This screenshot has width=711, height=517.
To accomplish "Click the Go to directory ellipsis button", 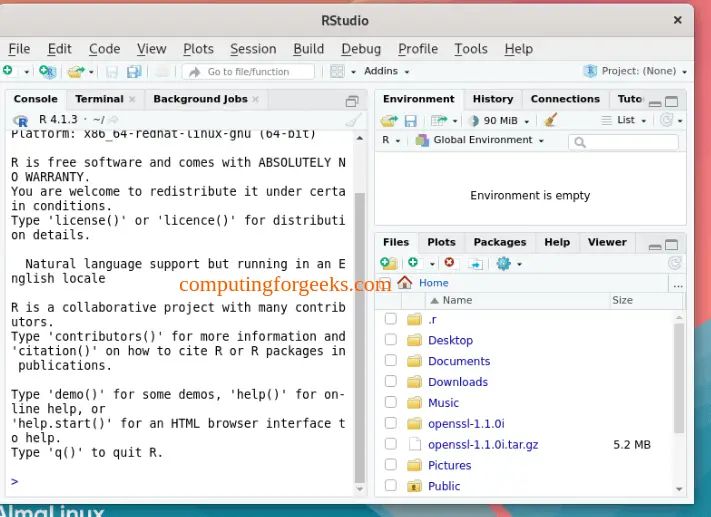I will point(678,286).
